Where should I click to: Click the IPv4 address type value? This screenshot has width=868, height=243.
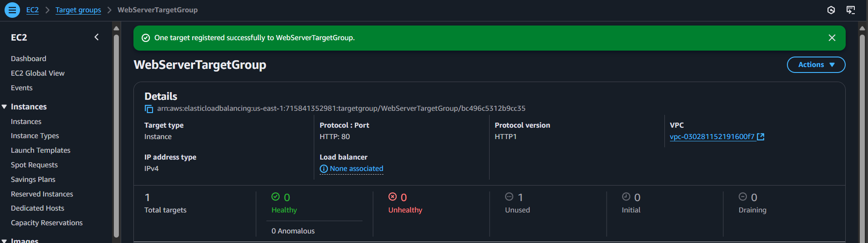(152, 169)
